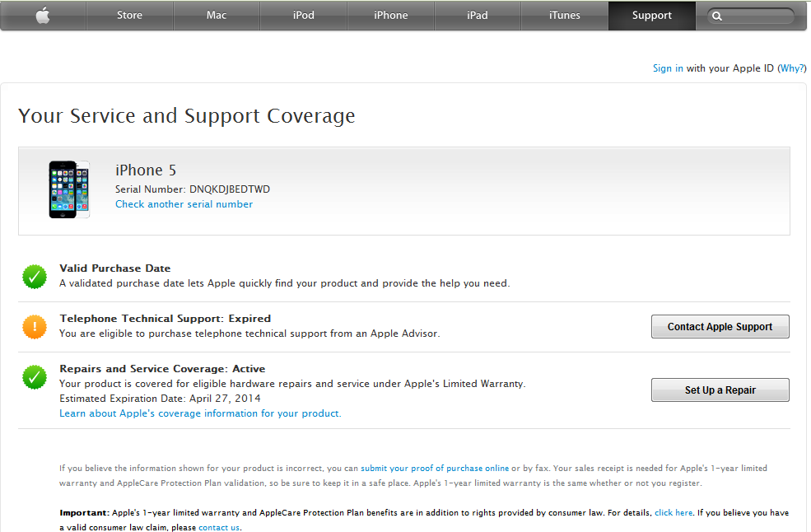Click the iPhone 5 product image

point(69,189)
